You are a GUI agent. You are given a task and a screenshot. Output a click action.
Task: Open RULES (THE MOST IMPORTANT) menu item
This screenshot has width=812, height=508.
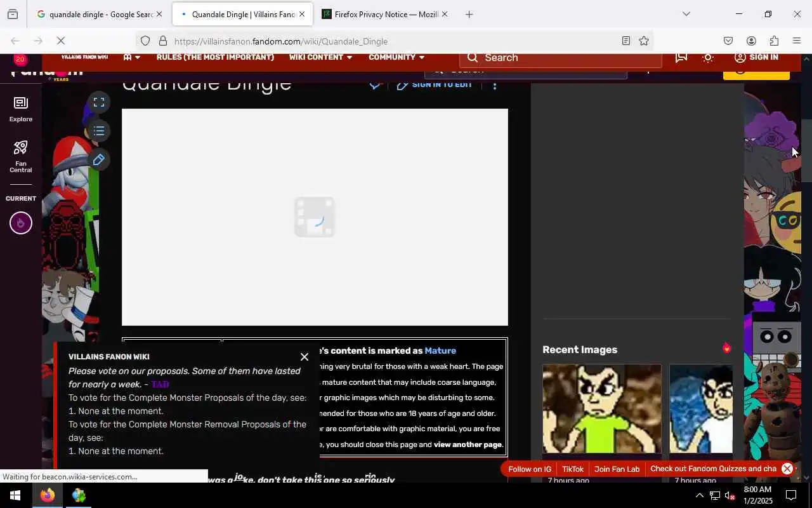(215, 57)
